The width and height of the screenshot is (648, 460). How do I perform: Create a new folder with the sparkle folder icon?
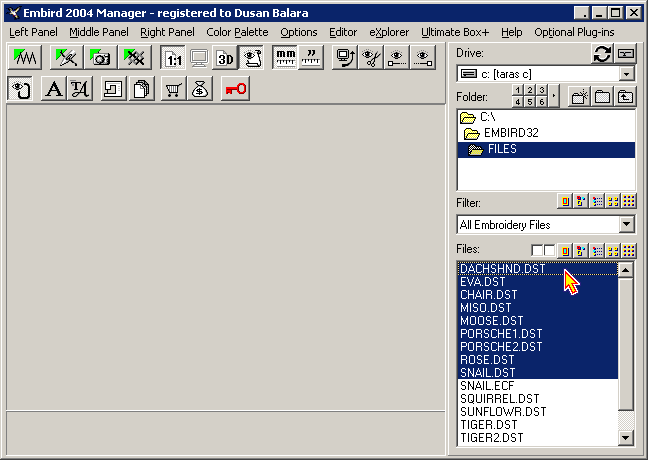[x=579, y=97]
